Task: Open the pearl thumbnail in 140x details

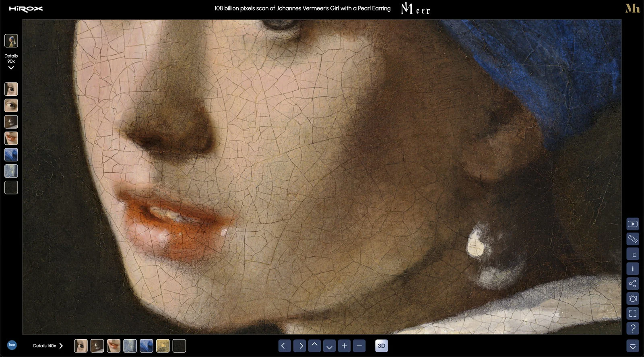Action: point(97,346)
